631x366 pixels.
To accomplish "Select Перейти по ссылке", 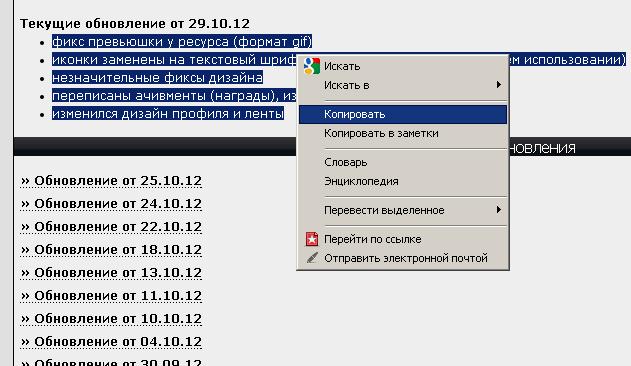I will click(403, 239).
